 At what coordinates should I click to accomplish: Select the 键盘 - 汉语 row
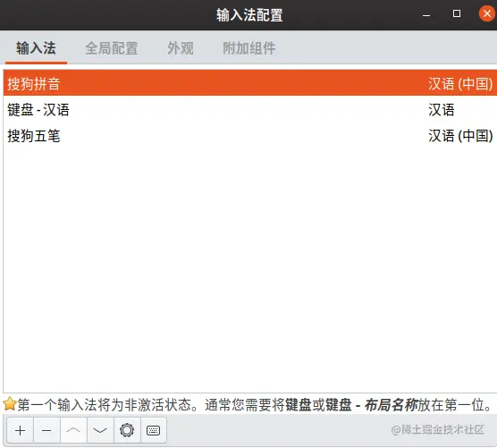click(x=249, y=110)
